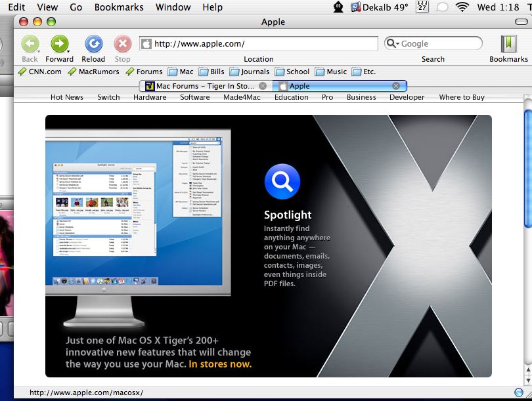This screenshot has width=532, height=401.
Task: Click the scroll up arrow
Action: coord(528,370)
